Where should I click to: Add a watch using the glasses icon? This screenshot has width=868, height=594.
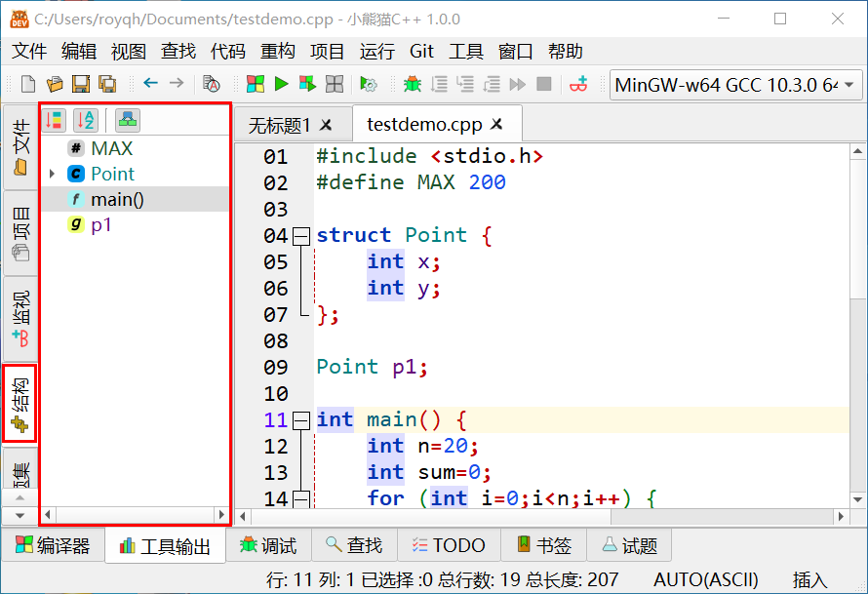click(x=578, y=84)
